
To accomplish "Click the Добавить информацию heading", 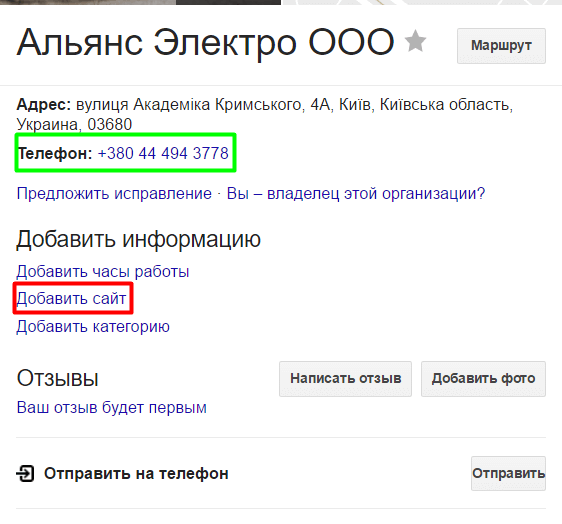I will click(x=139, y=239).
